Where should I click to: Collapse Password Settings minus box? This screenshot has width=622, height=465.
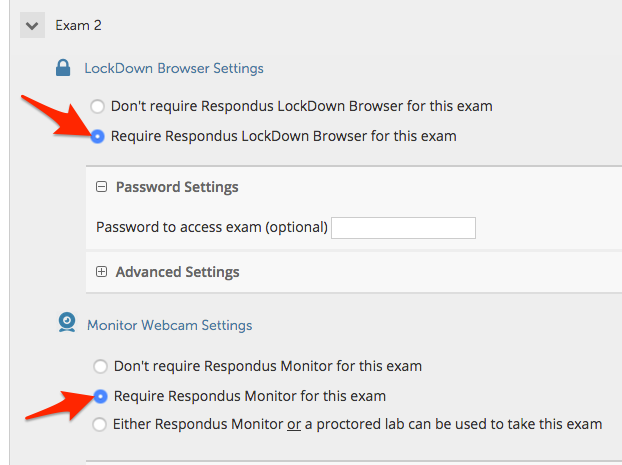[x=102, y=186]
